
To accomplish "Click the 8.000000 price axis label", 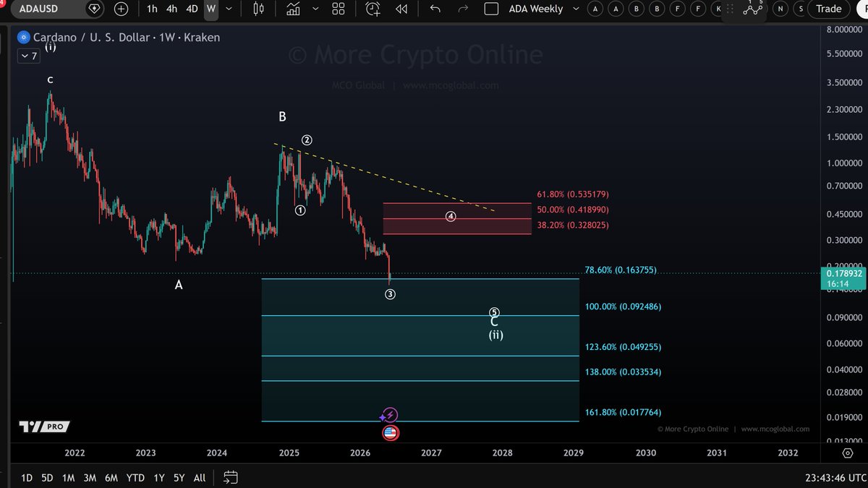I will point(843,30).
